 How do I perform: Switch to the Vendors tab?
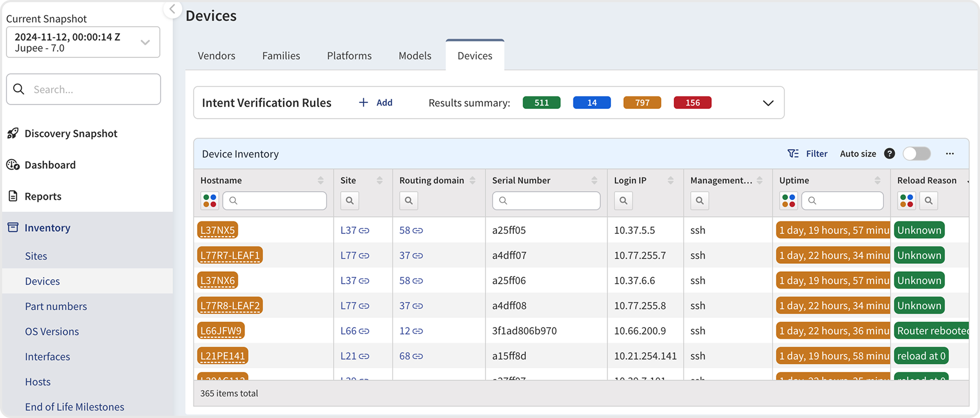tap(216, 56)
